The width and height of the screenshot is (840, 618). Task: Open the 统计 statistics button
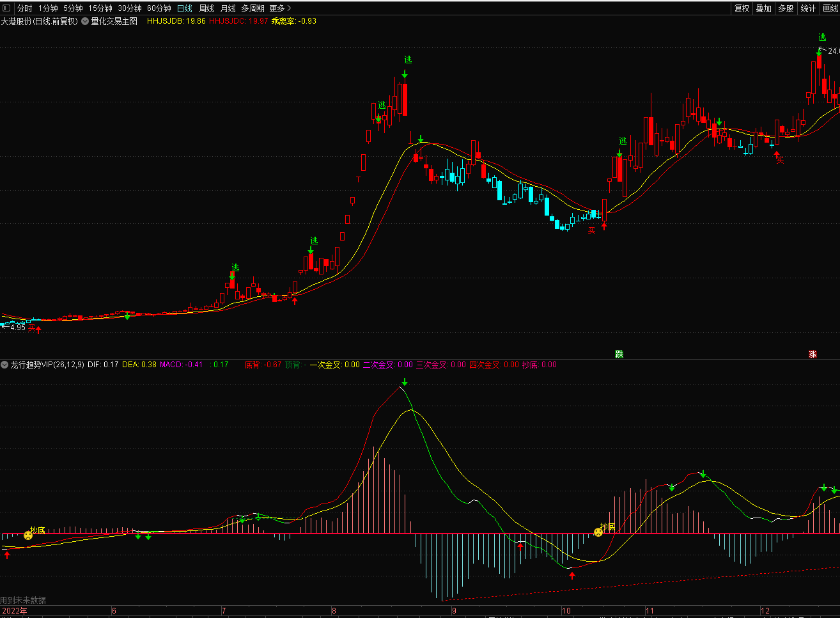pos(808,8)
